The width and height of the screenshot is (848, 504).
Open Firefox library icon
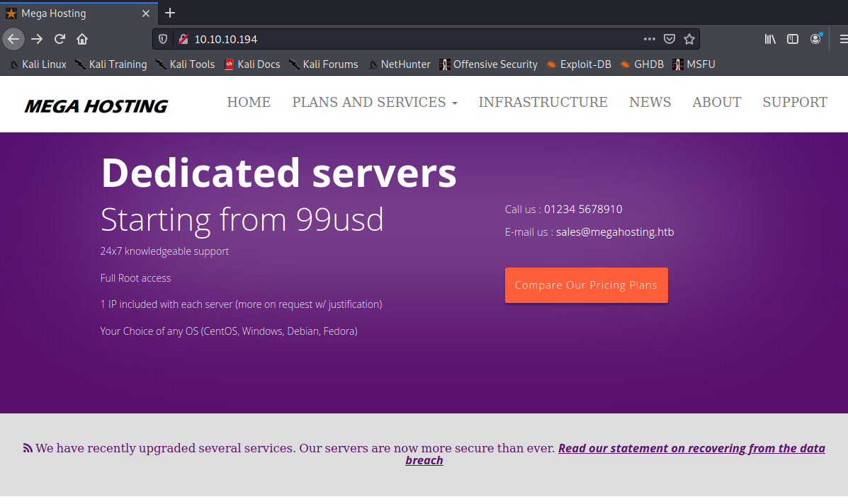click(770, 39)
